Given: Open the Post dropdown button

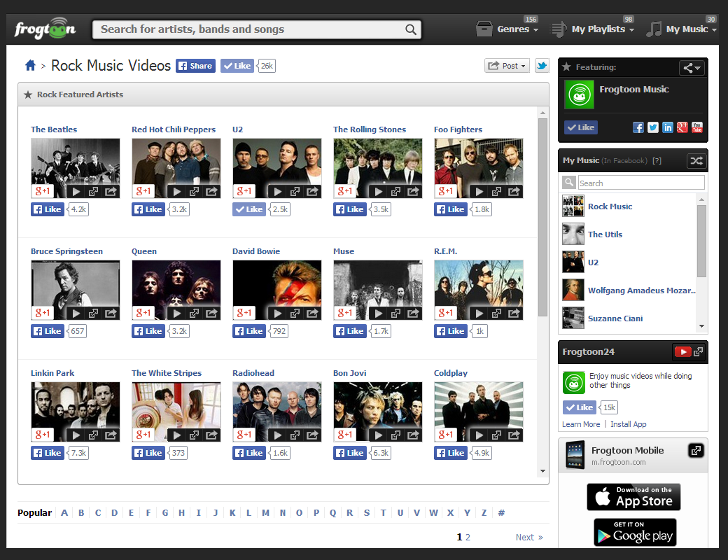Looking at the screenshot, I should click(507, 66).
